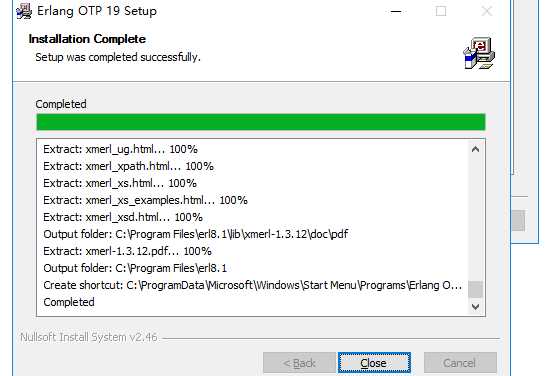Image resolution: width=552 pixels, height=376 pixels.
Task: Click the Nullsoft Install System label
Action: [x=89, y=337]
